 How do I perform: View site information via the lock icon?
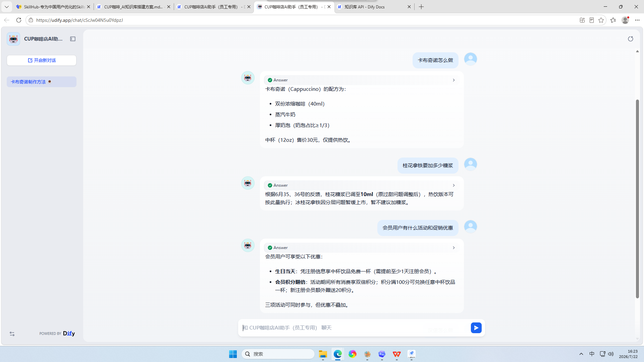pos(31,20)
